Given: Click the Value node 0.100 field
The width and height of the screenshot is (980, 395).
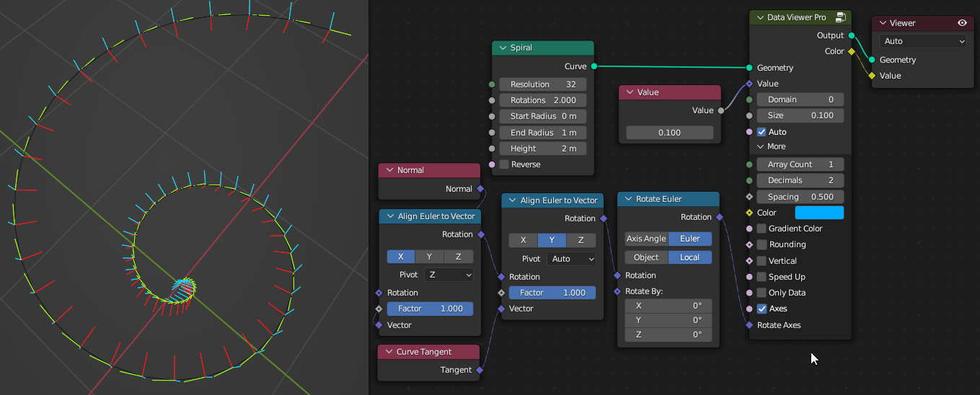Looking at the screenshot, I should click(670, 133).
